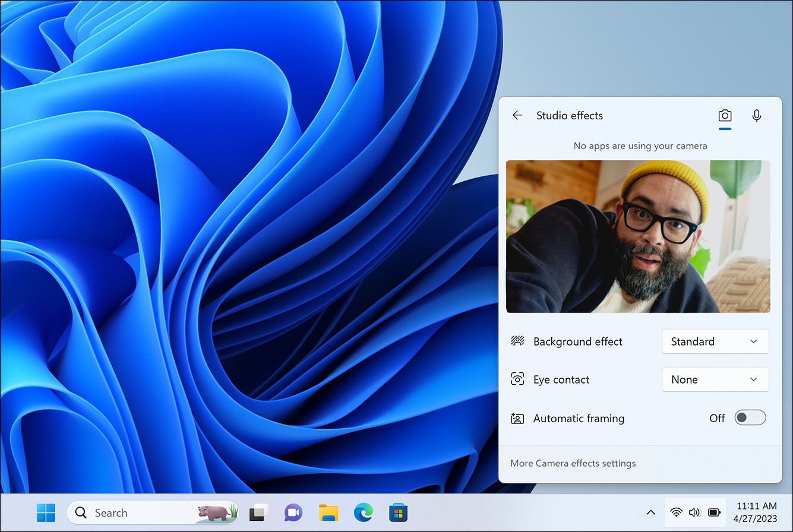This screenshot has height=532, width=793.
Task: Open More Camera effects settings
Action: click(x=573, y=463)
